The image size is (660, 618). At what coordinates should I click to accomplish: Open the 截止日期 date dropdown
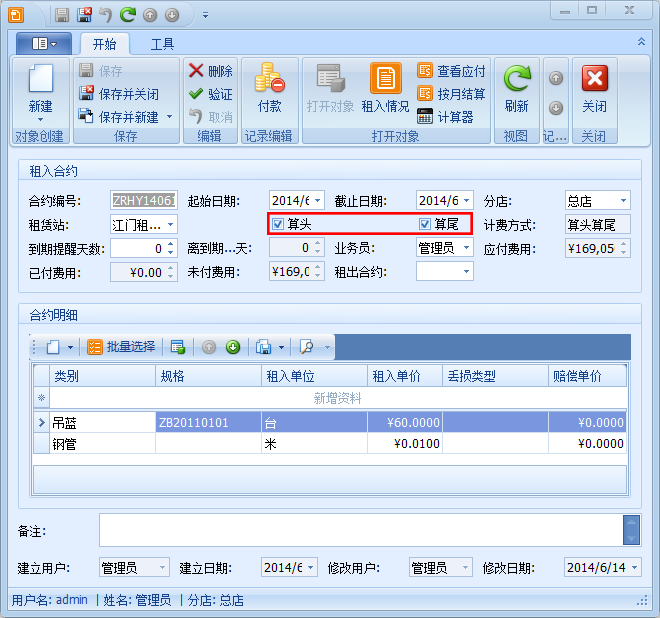466,200
